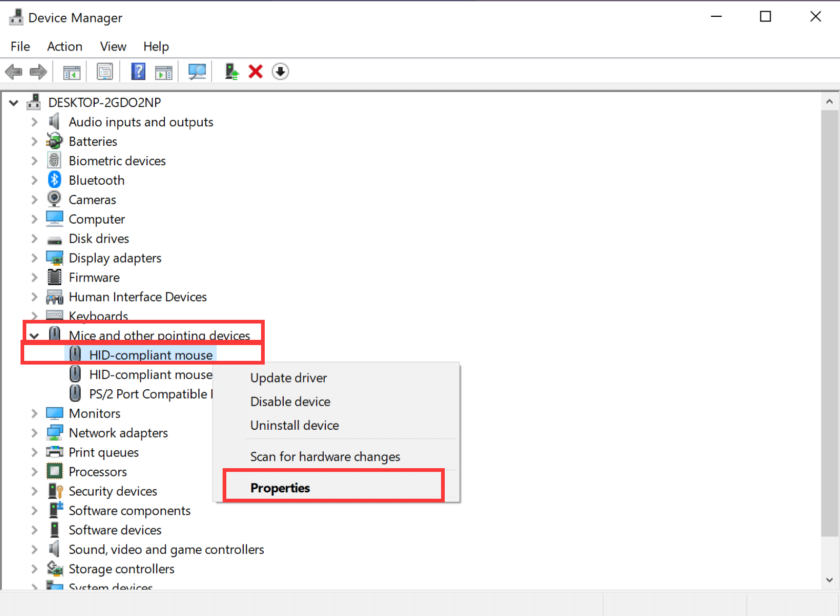The width and height of the screenshot is (840, 616).
Task: Click the Forward arrow in the toolbar
Action: pos(38,72)
